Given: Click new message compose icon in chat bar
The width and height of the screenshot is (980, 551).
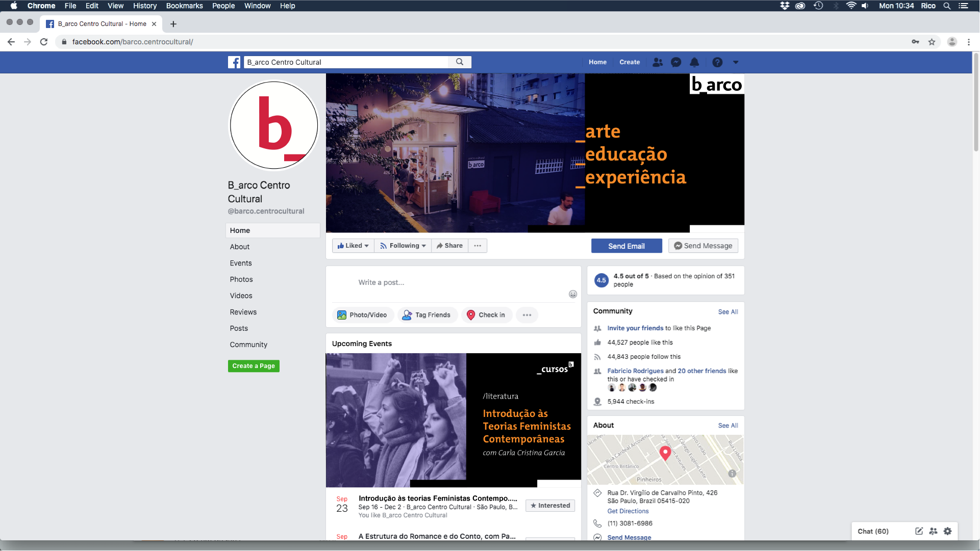Looking at the screenshot, I should (x=919, y=531).
